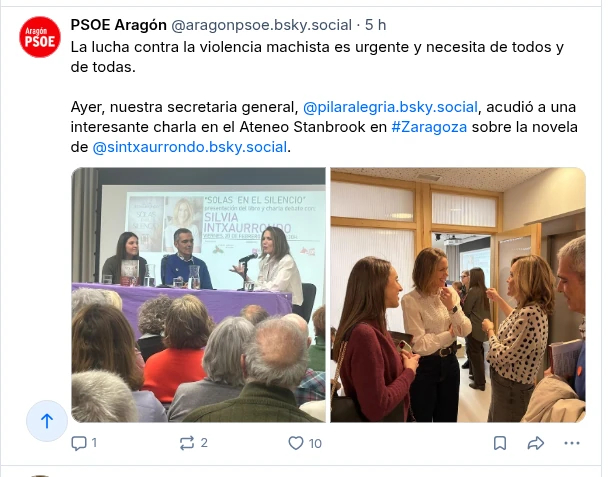Save post with the bookmark icon
Image resolution: width=609 pixels, height=477 pixels.
click(x=500, y=443)
